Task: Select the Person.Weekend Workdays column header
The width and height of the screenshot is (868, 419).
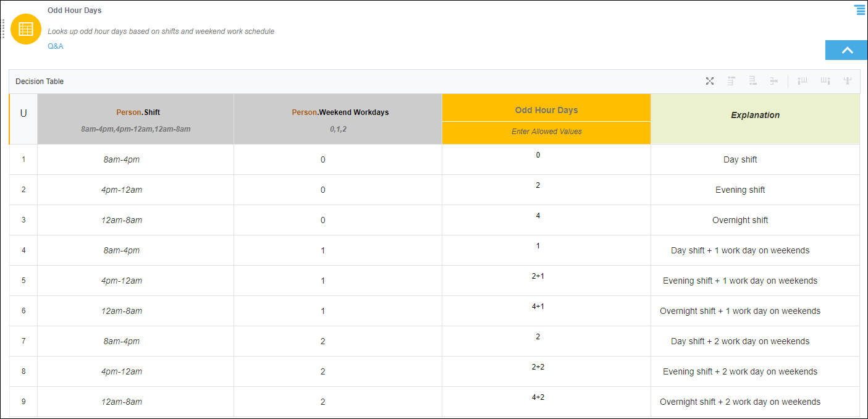Action: [x=338, y=119]
